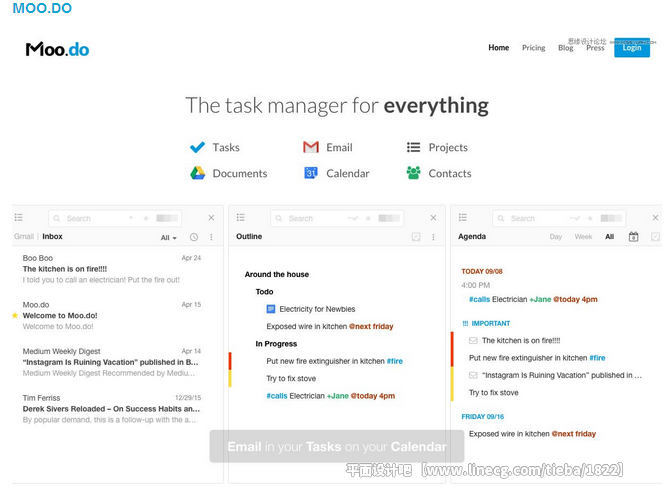Click the #calls tag in Outline
This screenshot has width=664, height=489.
click(277, 396)
